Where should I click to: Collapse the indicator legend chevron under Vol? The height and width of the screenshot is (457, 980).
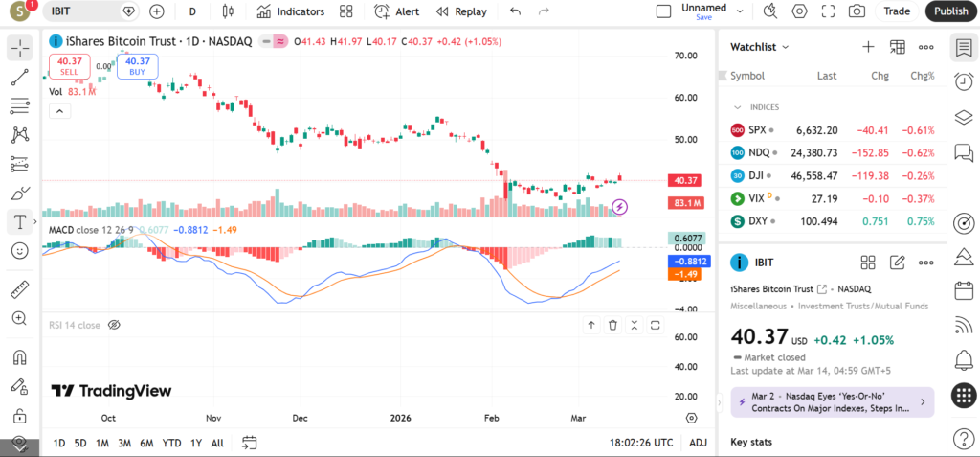coord(59,111)
